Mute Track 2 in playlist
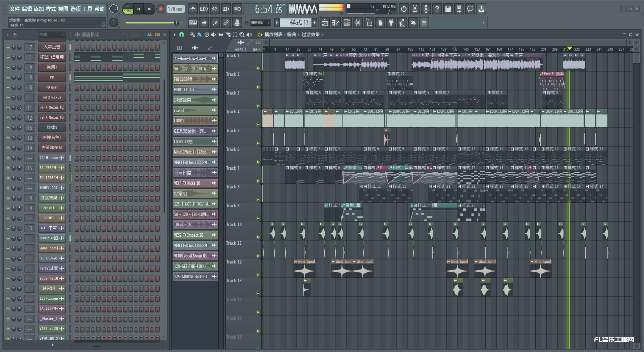 click(258, 87)
